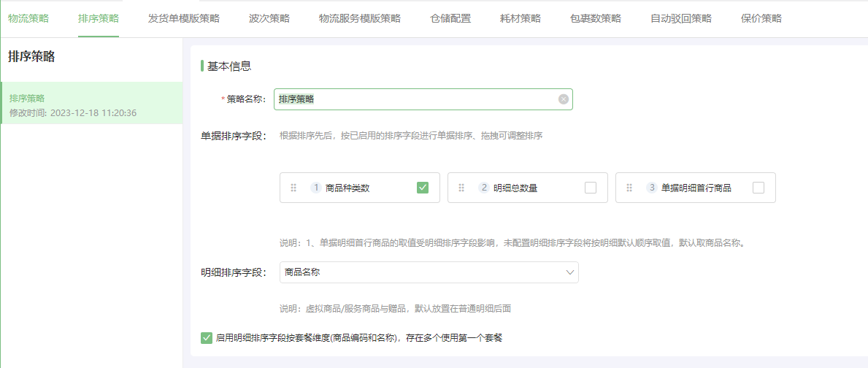Clear the 策略名称 field with the X icon
This screenshot has height=368, width=868.
coord(564,99)
